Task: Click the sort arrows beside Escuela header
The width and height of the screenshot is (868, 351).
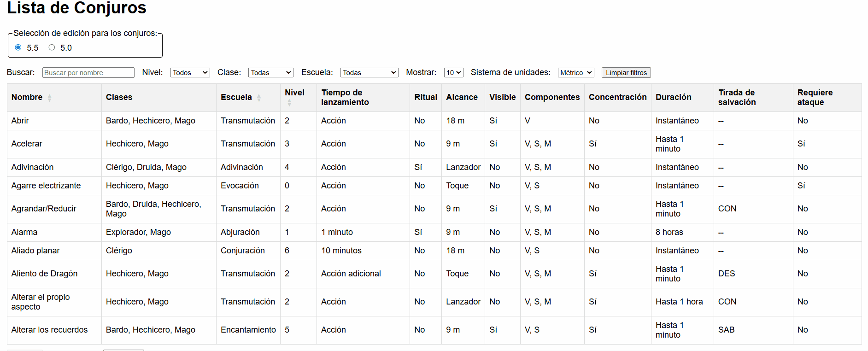Action: click(x=259, y=98)
